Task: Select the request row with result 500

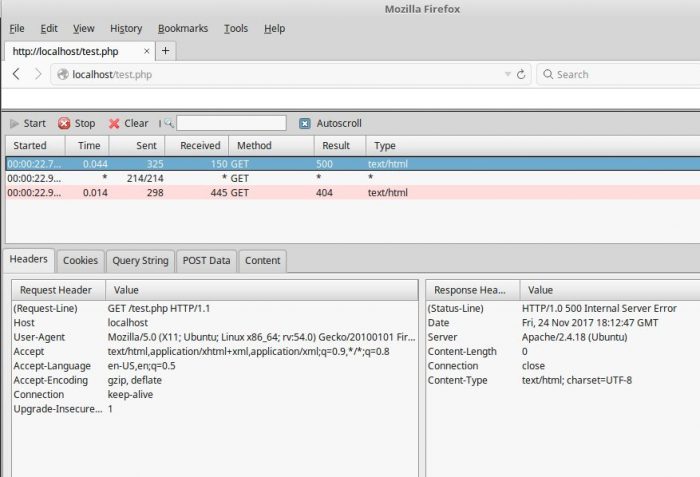Action: click(353, 164)
